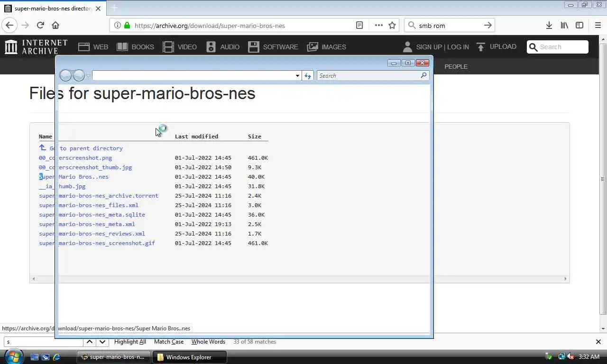Open super-mario-bros-nes_meta.sqlite link
Screen dimensions: 607x364
coord(92,215)
